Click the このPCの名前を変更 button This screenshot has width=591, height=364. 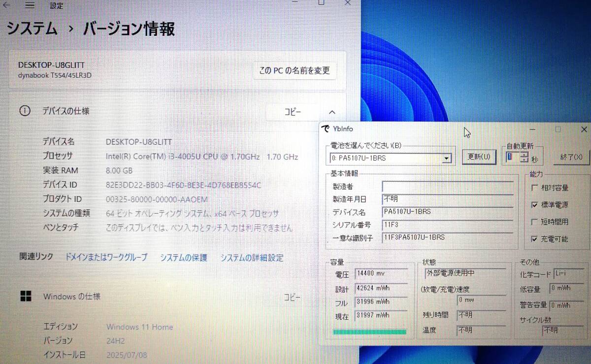(x=294, y=71)
